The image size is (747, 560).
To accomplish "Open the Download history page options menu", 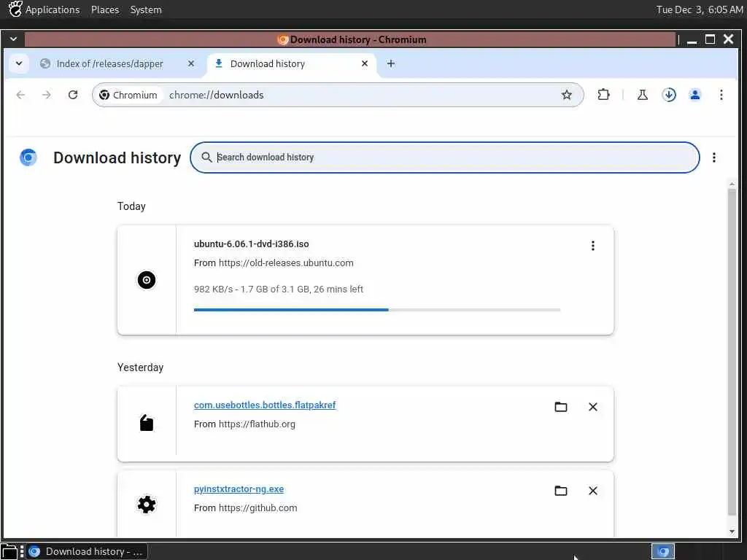I will click(x=713, y=157).
